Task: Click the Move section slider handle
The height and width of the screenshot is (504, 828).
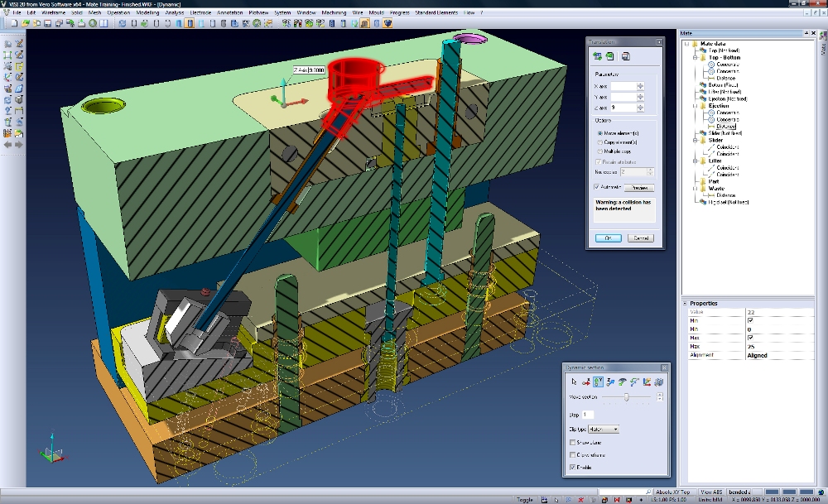Action: [x=627, y=397]
